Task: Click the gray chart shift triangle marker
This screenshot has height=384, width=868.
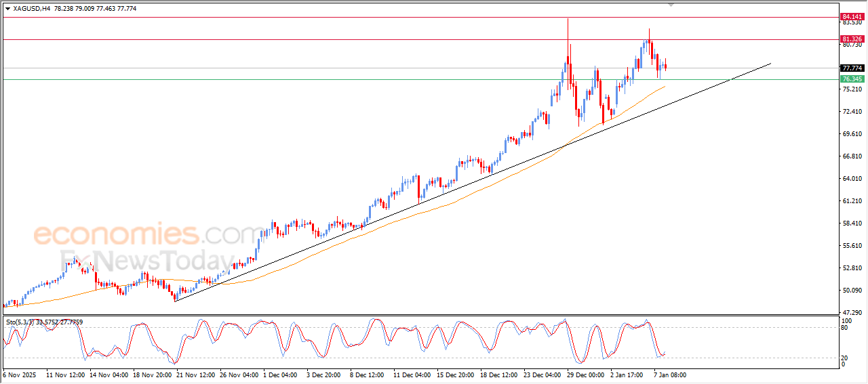Action: [671, 5]
